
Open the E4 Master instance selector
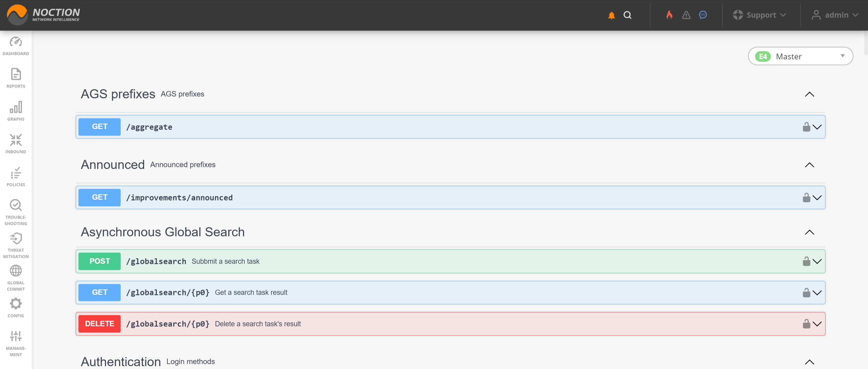tap(800, 56)
